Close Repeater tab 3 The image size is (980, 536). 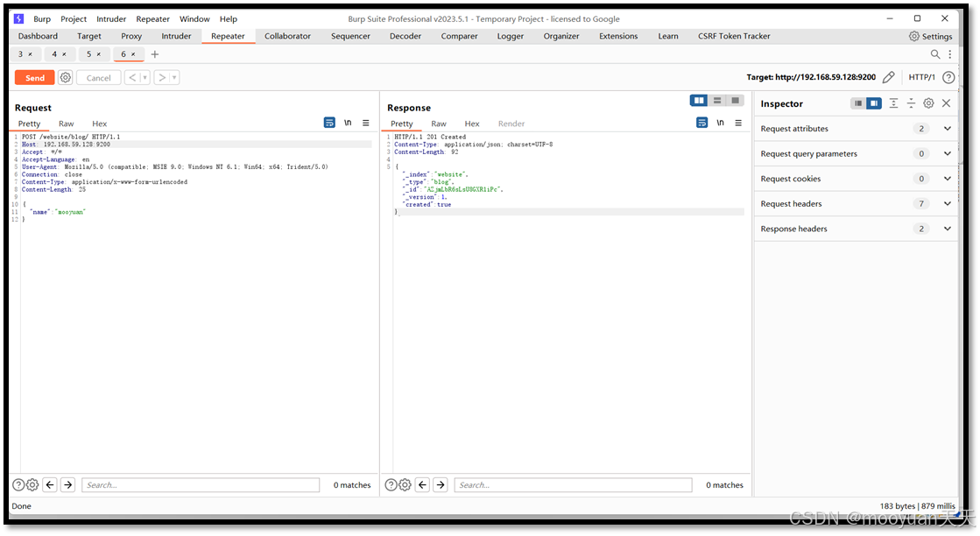pyautogui.click(x=30, y=54)
